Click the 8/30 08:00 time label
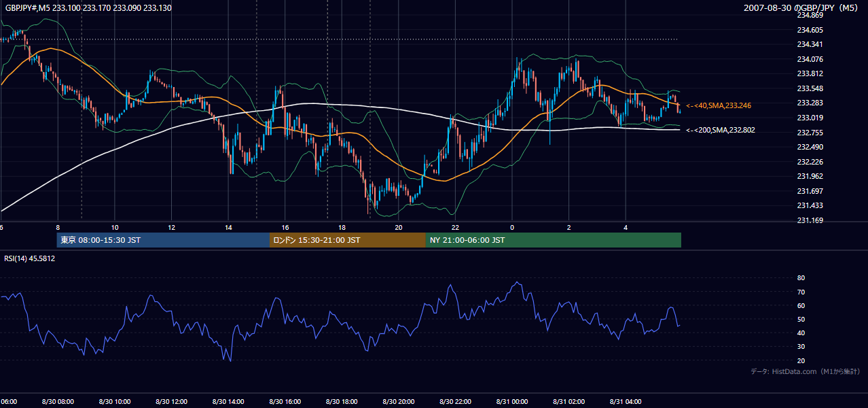Image resolution: width=868 pixels, height=408 pixels. (x=58, y=401)
